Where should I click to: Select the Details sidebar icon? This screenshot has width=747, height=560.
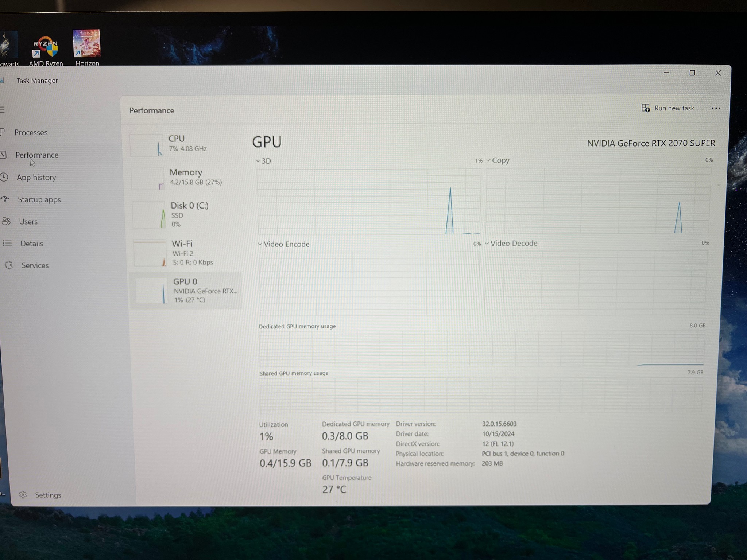click(8, 244)
